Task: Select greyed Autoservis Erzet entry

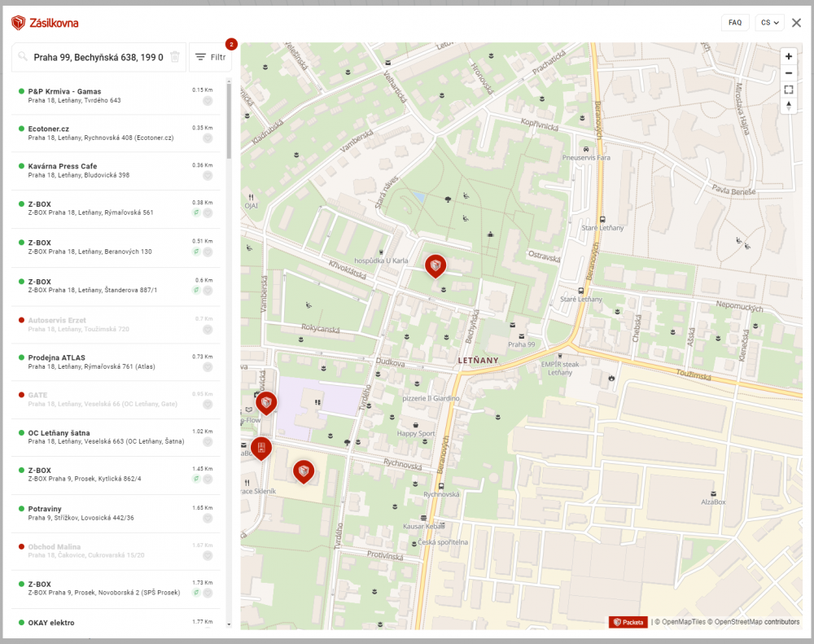Action: pyautogui.click(x=116, y=325)
